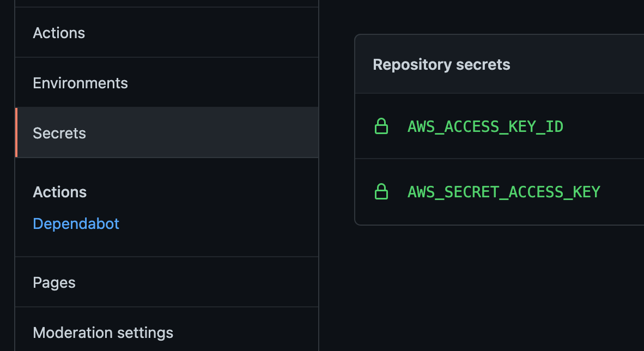644x351 pixels.
Task: Click the sidebar divider above Actions
Action: coord(167,7)
